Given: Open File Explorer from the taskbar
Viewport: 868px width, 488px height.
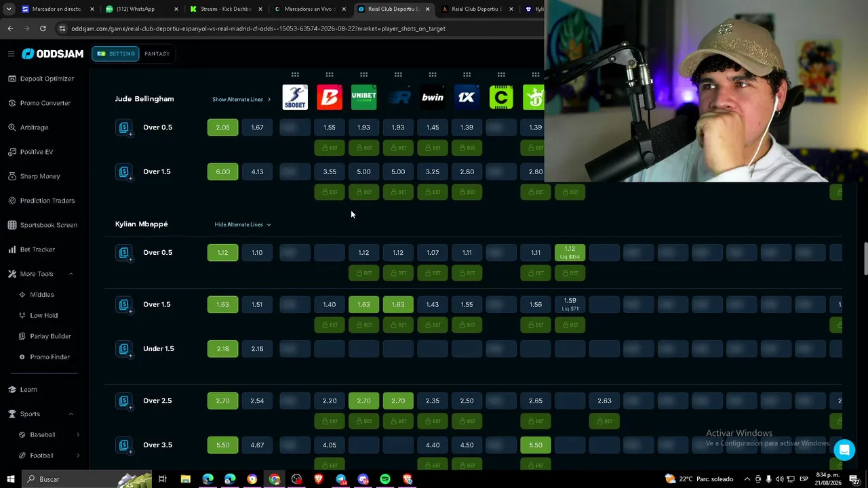Looking at the screenshot, I should [185, 479].
